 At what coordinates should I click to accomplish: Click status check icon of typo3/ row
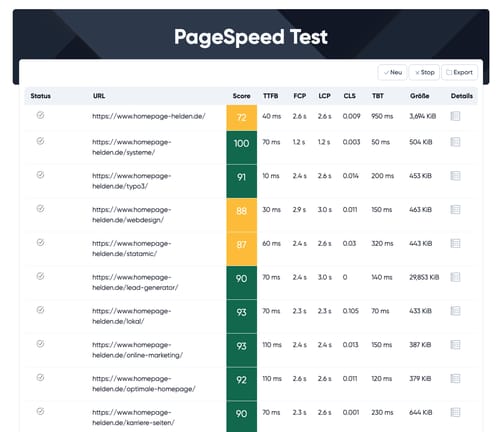pos(40,175)
